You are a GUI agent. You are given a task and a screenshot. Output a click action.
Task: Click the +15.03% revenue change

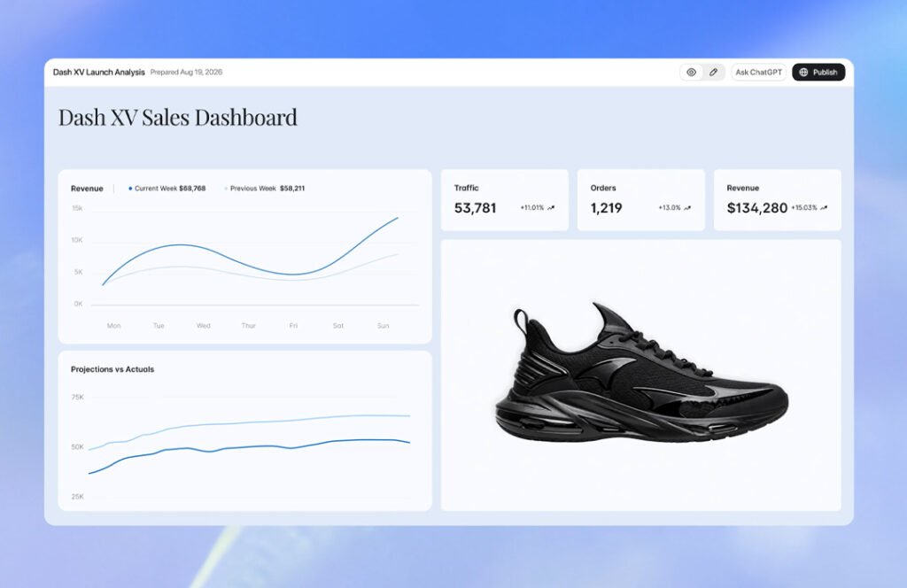coord(804,207)
